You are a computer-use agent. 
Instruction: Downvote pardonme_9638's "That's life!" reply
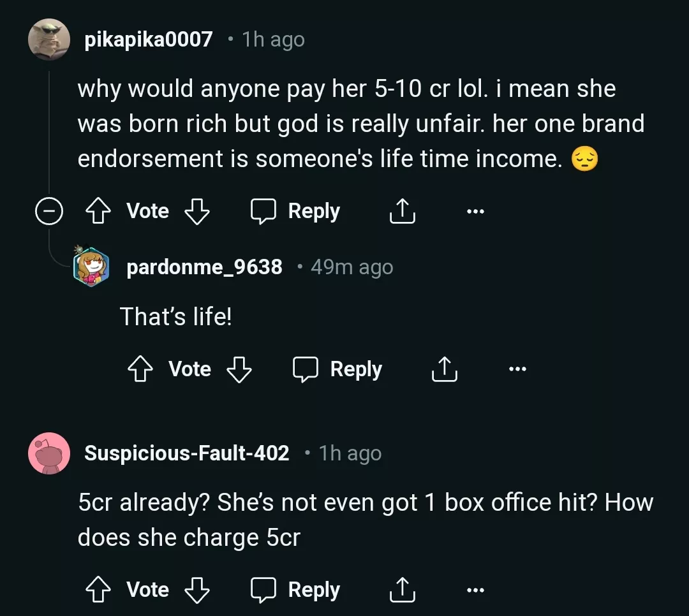coord(239,369)
